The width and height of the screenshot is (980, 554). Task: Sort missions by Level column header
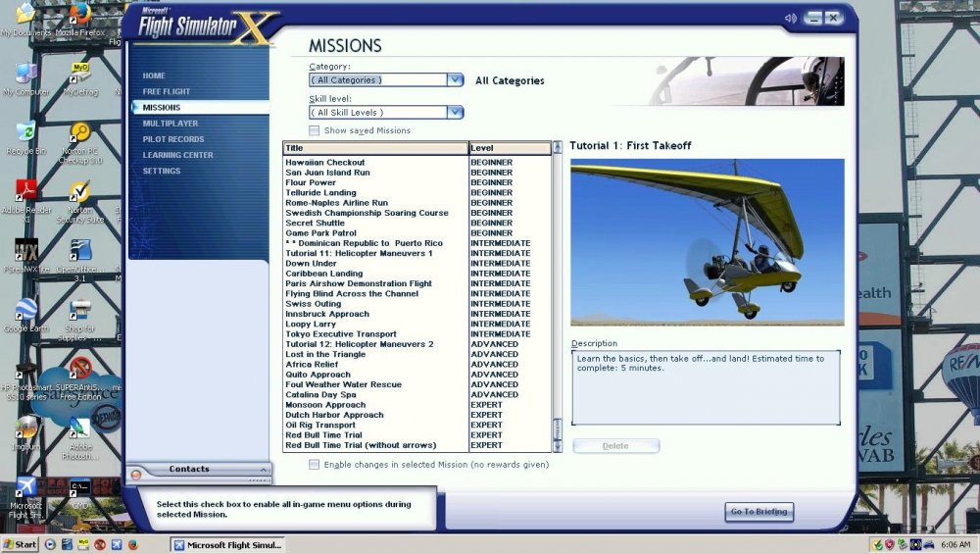(x=510, y=148)
